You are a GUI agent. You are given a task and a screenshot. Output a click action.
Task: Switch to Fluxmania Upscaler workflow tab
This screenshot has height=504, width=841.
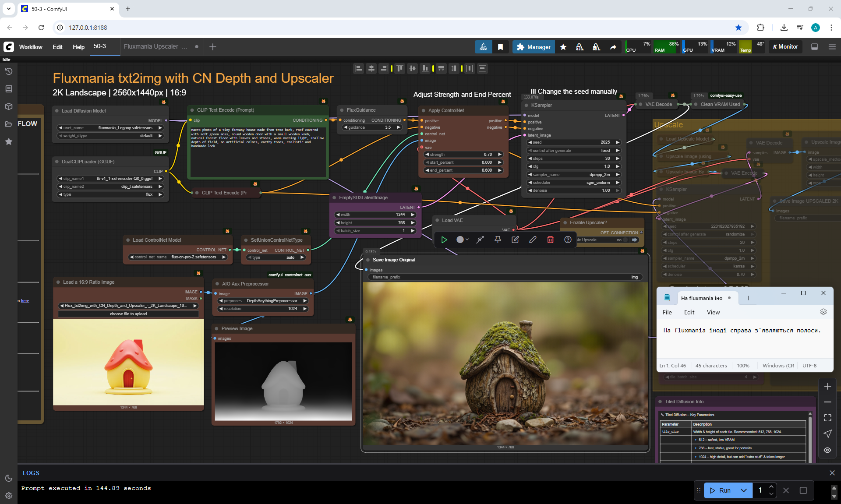pyautogui.click(x=155, y=47)
